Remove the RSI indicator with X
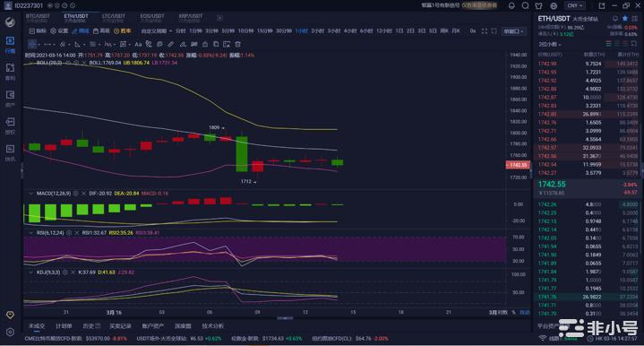The height and width of the screenshot is (346, 644). point(77,232)
